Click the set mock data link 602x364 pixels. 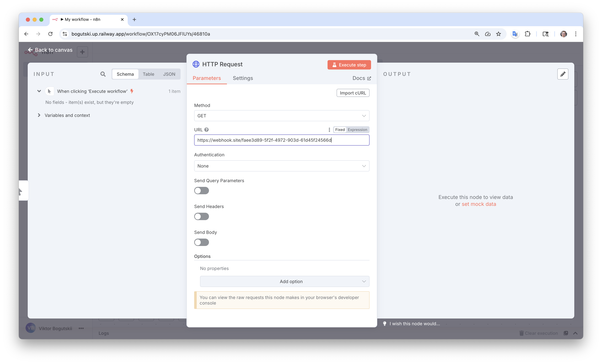[x=479, y=204]
